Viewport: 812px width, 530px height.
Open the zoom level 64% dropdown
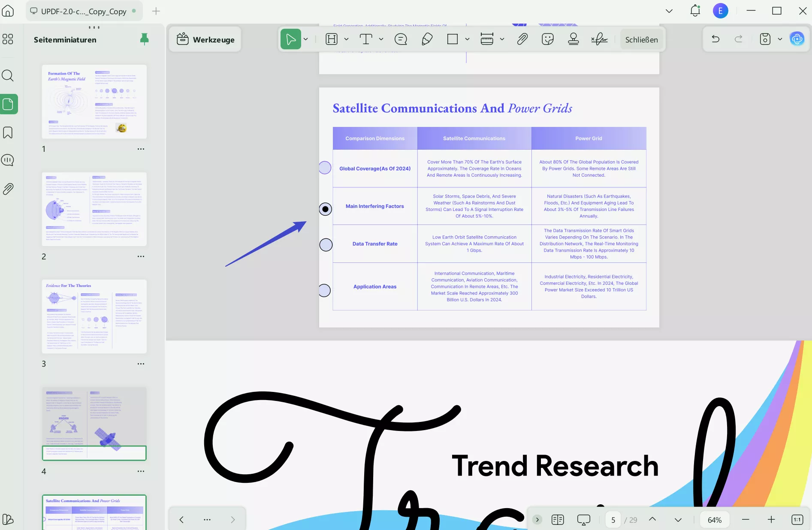715,520
